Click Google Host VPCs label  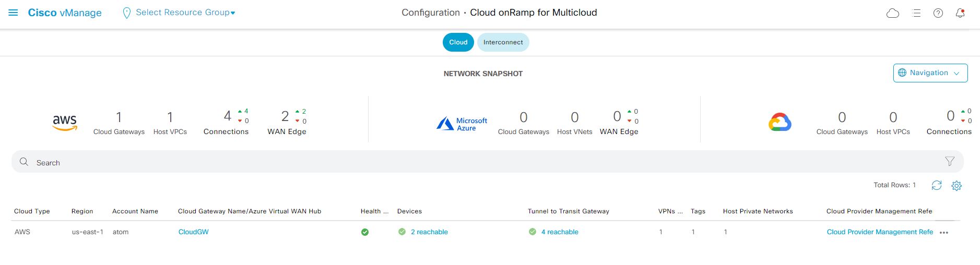click(x=893, y=132)
